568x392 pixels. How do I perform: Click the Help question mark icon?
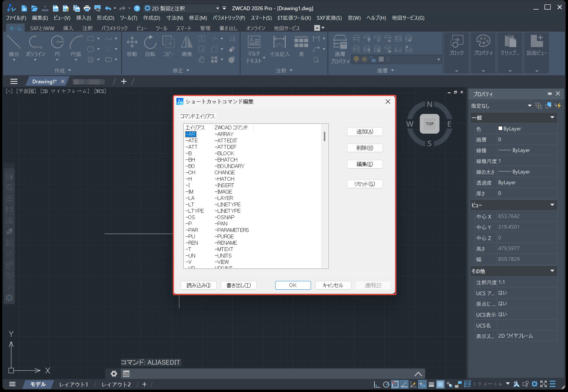tap(137, 8)
